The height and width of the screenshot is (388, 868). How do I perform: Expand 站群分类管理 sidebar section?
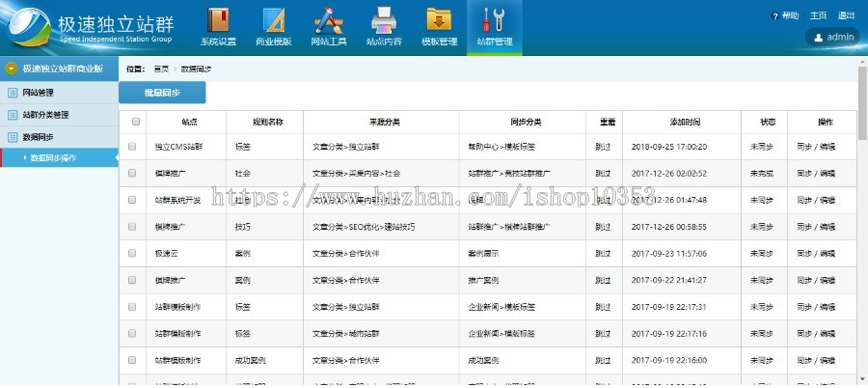[x=45, y=115]
